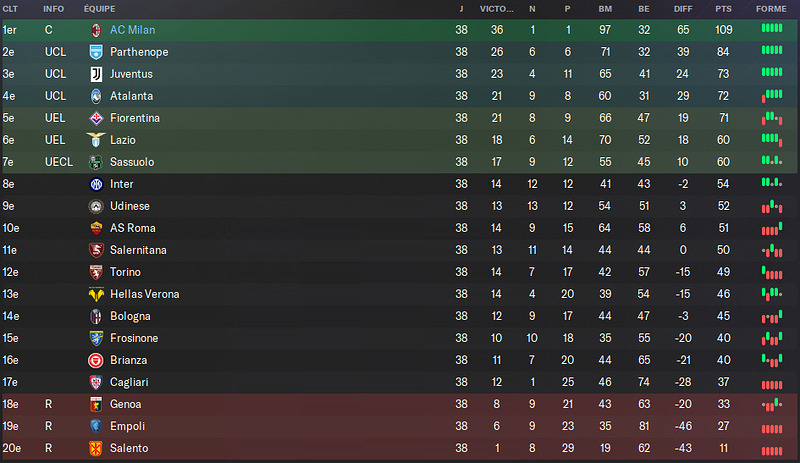This screenshot has height=463, width=800.
Task: View Cagliari's red form indicator bars
Action: 772,384
